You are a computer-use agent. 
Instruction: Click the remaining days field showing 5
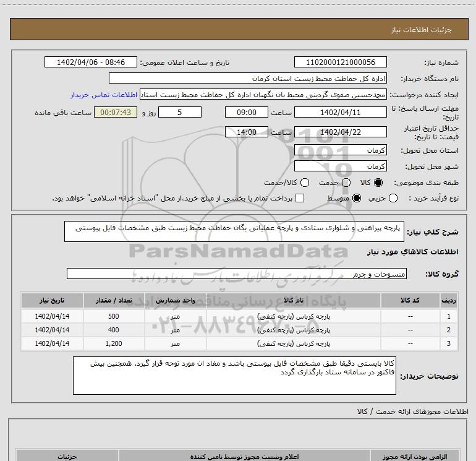(180, 112)
